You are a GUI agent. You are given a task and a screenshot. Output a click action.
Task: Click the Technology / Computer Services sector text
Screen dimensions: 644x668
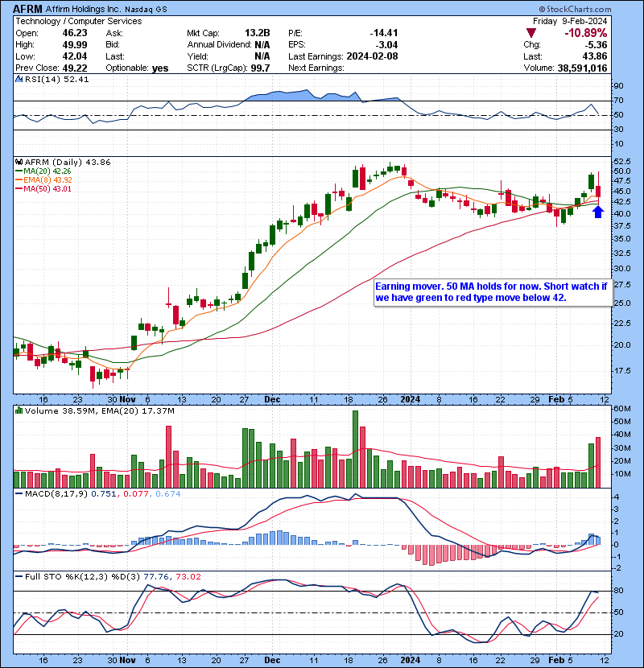pyautogui.click(x=78, y=21)
